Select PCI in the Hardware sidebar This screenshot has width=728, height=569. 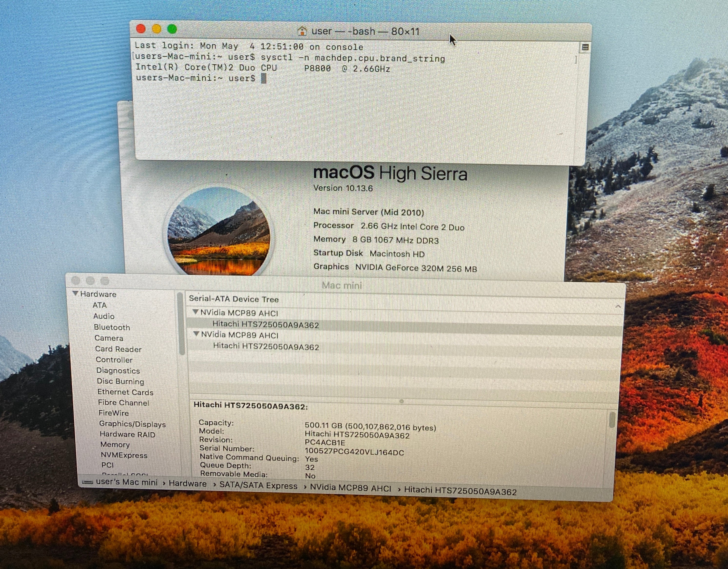pyautogui.click(x=108, y=465)
